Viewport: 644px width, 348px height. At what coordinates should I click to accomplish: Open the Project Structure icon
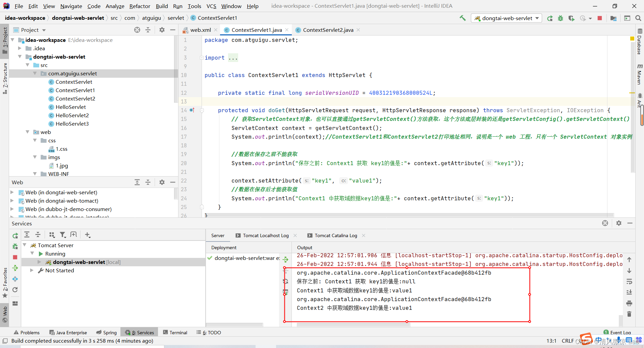click(x=613, y=18)
